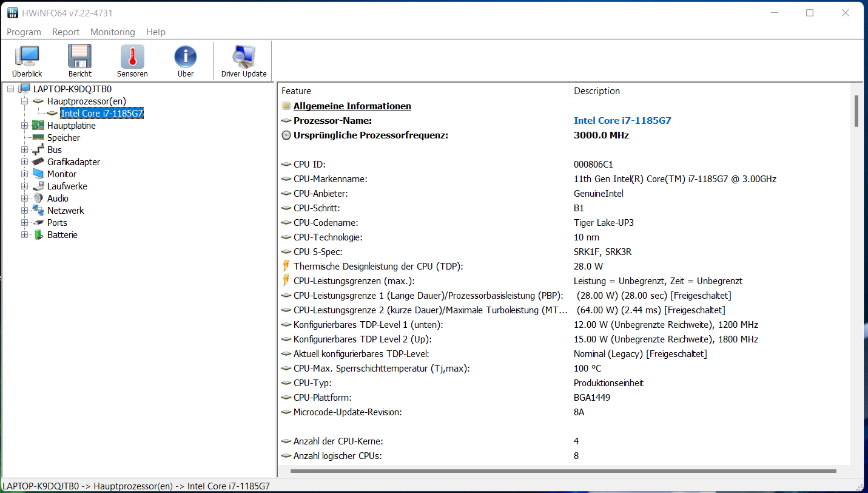
Task: Click the Bus icon in the tree
Action: 38,150
